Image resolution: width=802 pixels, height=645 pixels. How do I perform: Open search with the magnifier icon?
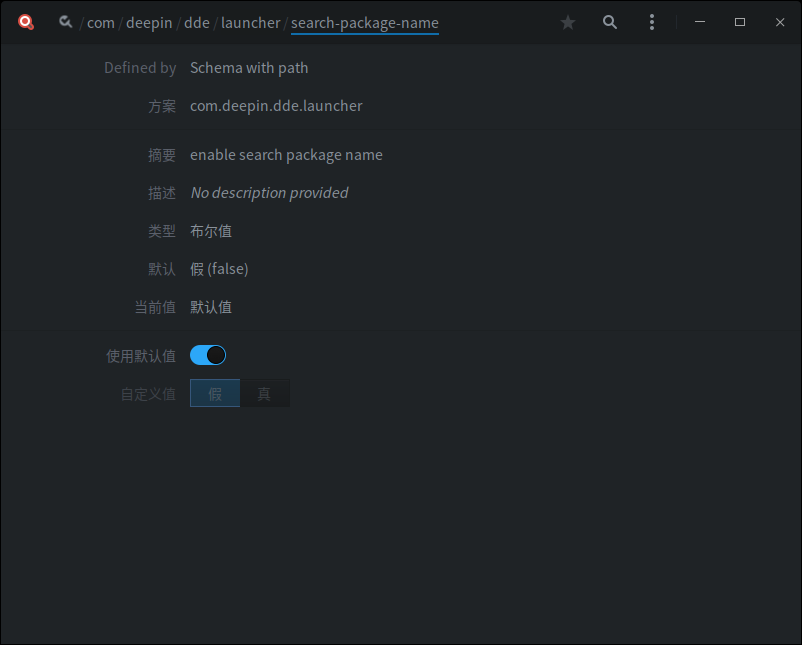pos(610,21)
